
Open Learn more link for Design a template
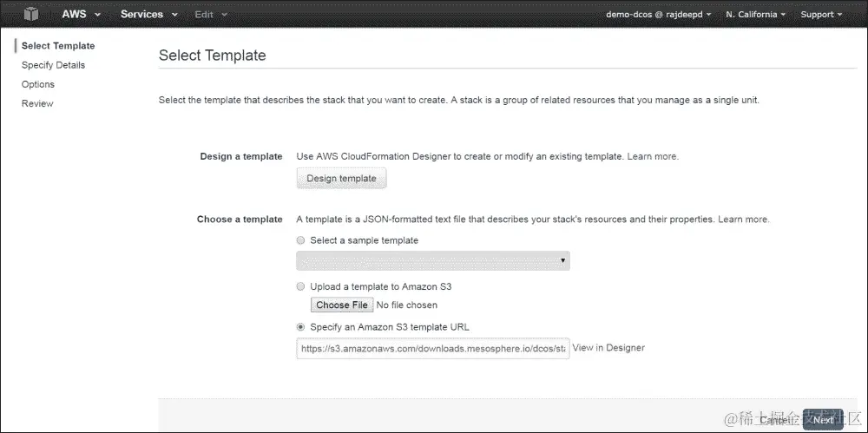(652, 157)
